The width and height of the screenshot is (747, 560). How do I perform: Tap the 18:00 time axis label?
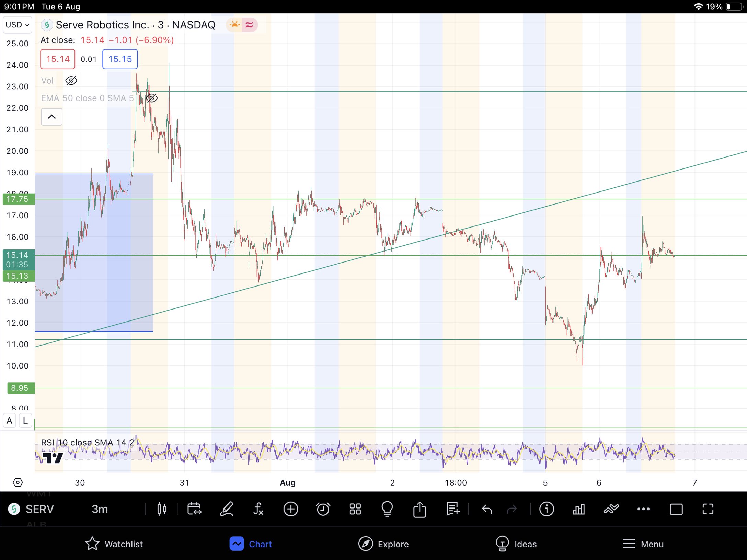[x=456, y=483]
